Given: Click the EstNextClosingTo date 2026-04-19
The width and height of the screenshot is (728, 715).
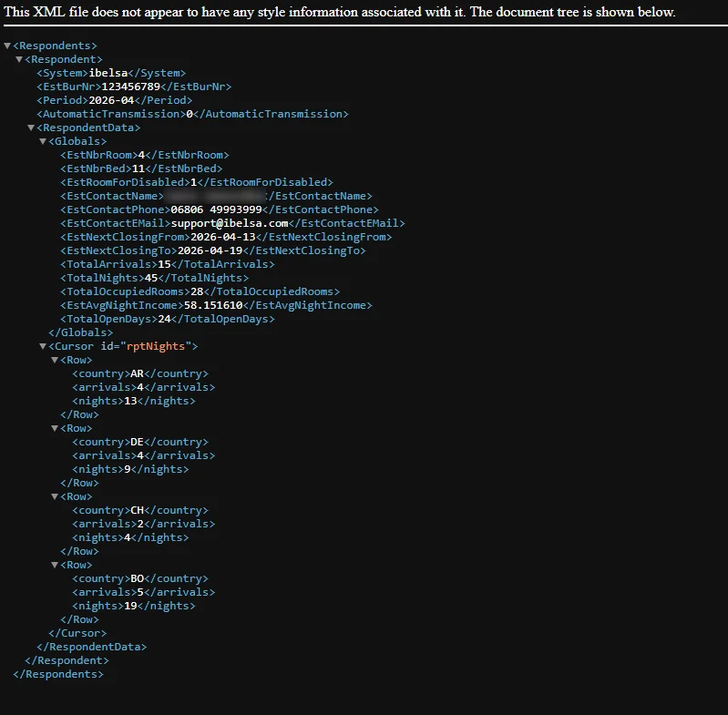Looking at the screenshot, I should (x=210, y=250).
